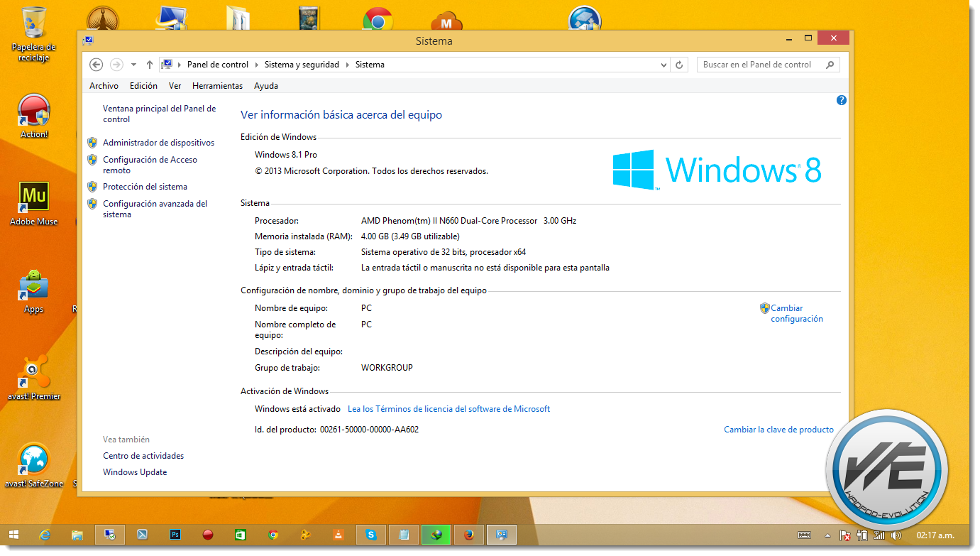Click the red record icon in the taskbar
Screen dimensions: 980x556
(208, 535)
